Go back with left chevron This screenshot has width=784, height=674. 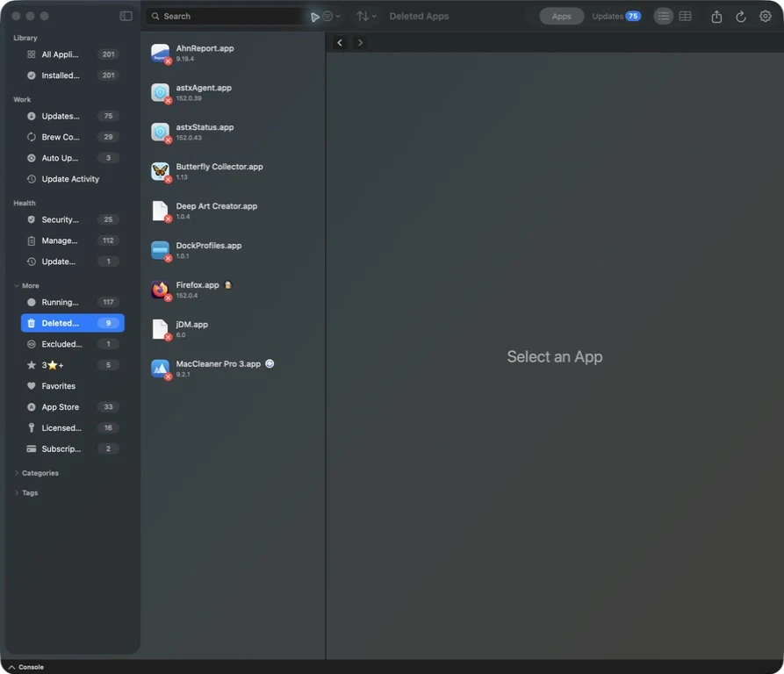tap(340, 42)
